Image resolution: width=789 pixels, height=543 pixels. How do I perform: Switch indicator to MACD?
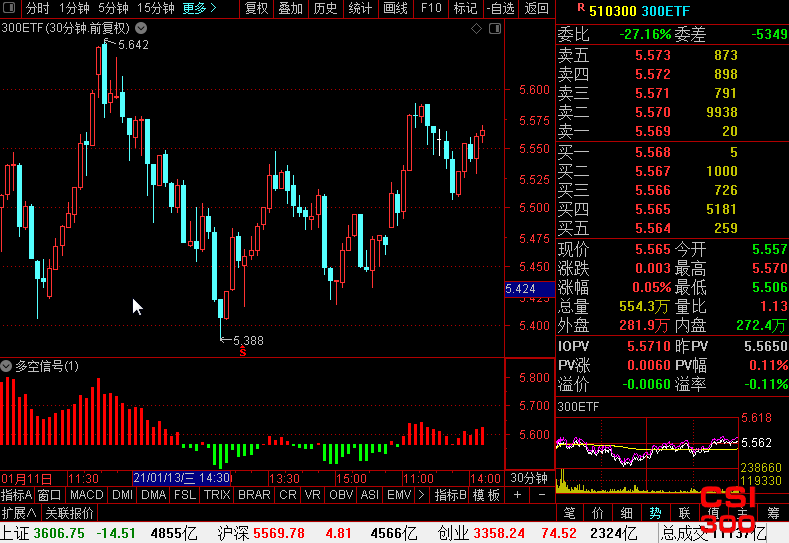coord(87,495)
